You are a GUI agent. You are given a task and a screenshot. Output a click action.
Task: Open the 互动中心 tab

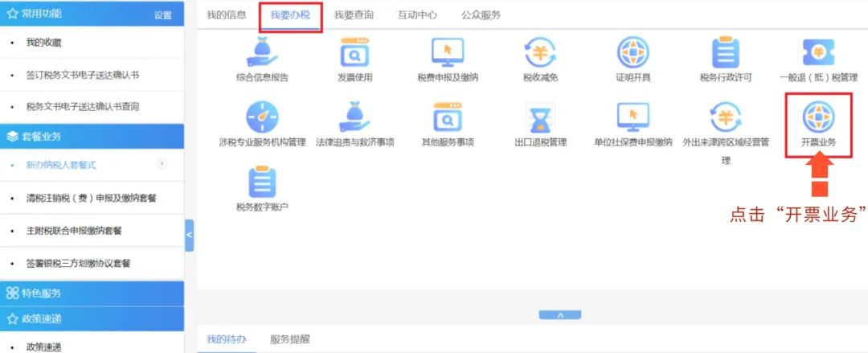pyautogui.click(x=417, y=15)
